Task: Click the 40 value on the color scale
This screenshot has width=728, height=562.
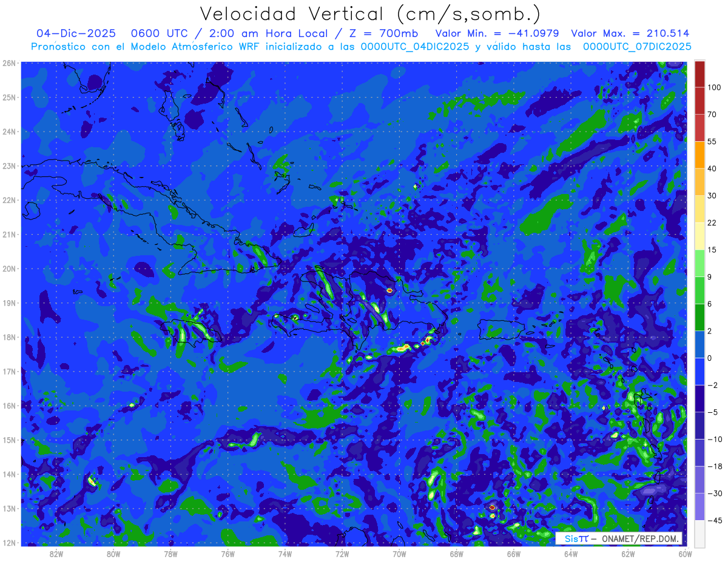Action: (712, 169)
